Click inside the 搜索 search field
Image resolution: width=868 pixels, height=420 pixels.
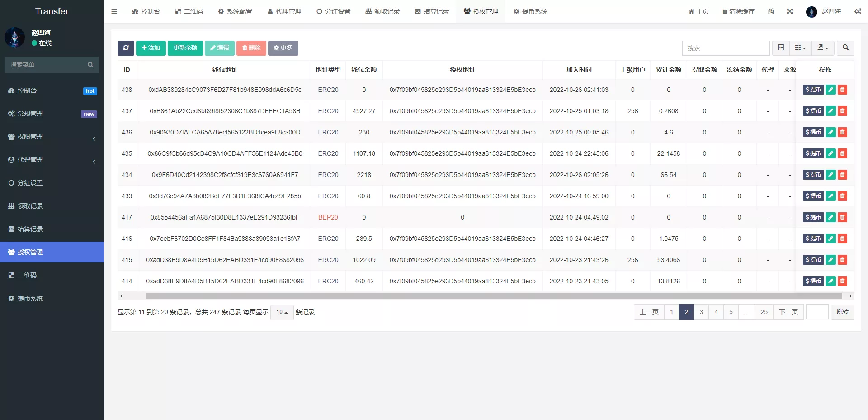pyautogui.click(x=726, y=48)
